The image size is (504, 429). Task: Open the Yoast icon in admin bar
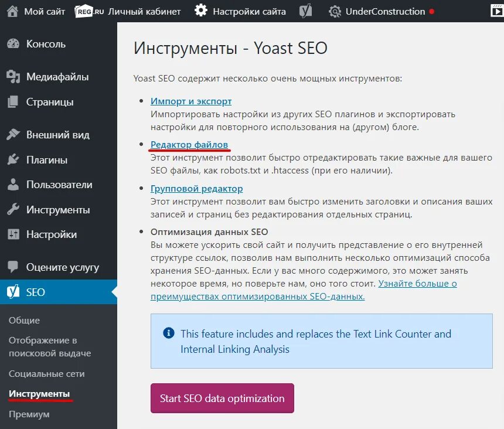(x=305, y=12)
